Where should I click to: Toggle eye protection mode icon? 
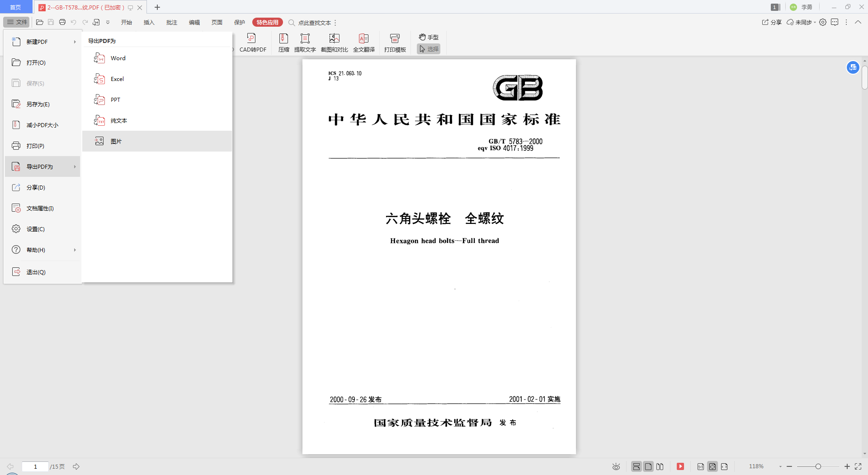pos(616,466)
